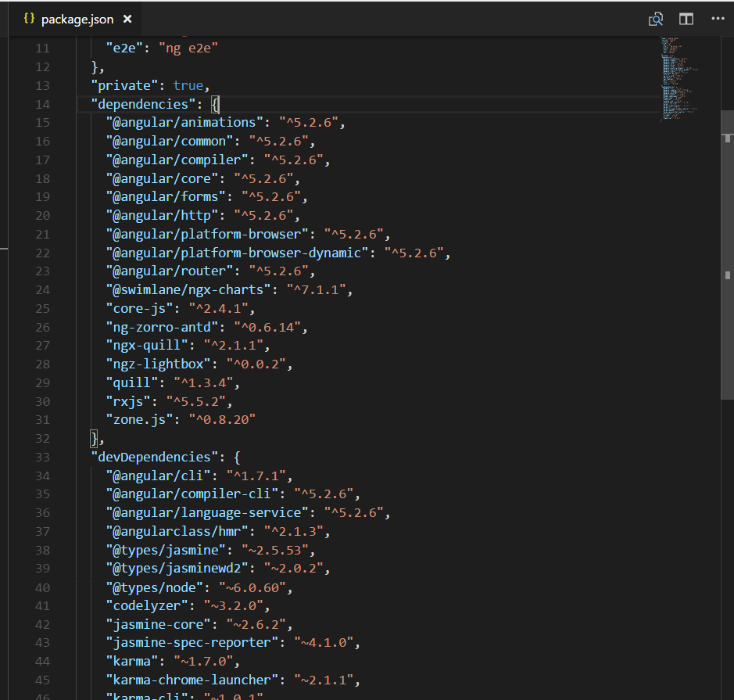Click "@types/jasmine" key
This screenshot has height=700, width=734.
(x=166, y=550)
